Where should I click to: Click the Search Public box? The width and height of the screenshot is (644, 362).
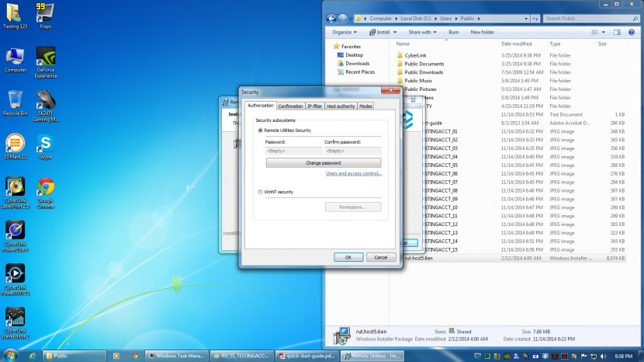click(x=591, y=19)
